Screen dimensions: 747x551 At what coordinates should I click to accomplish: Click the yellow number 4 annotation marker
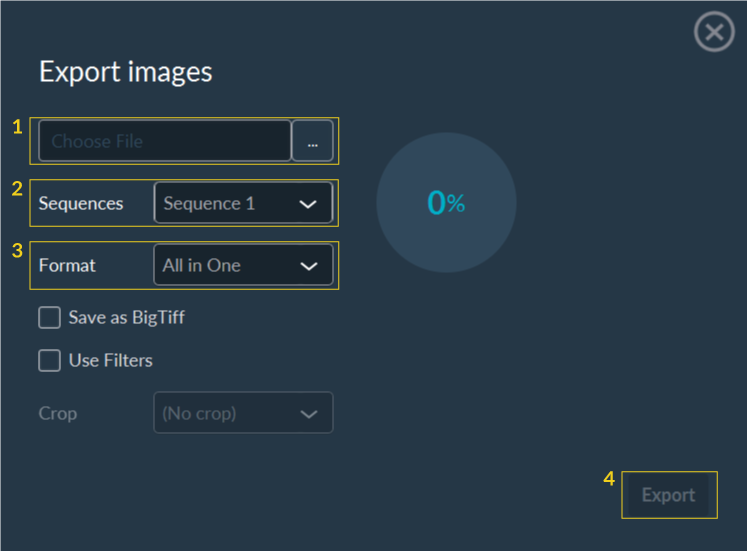tap(609, 479)
